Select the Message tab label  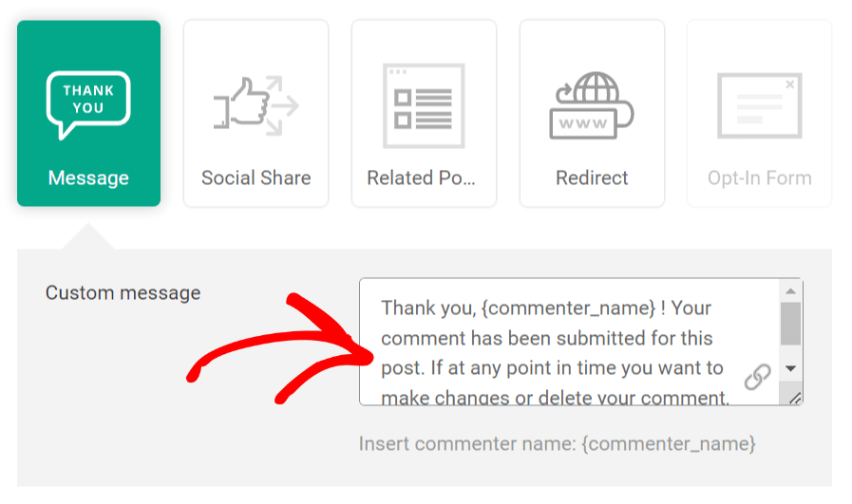point(88,177)
